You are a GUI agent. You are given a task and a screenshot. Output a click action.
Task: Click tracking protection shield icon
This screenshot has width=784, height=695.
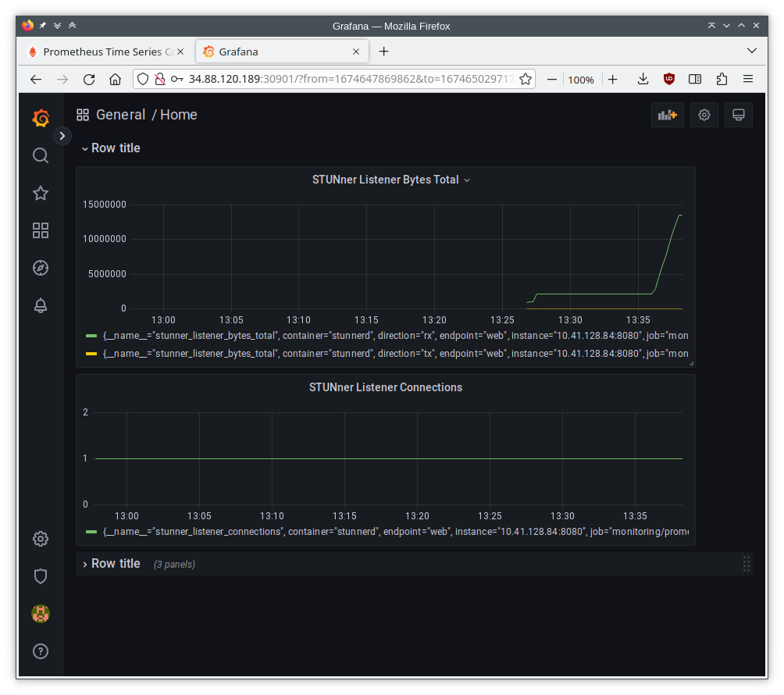point(143,79)
